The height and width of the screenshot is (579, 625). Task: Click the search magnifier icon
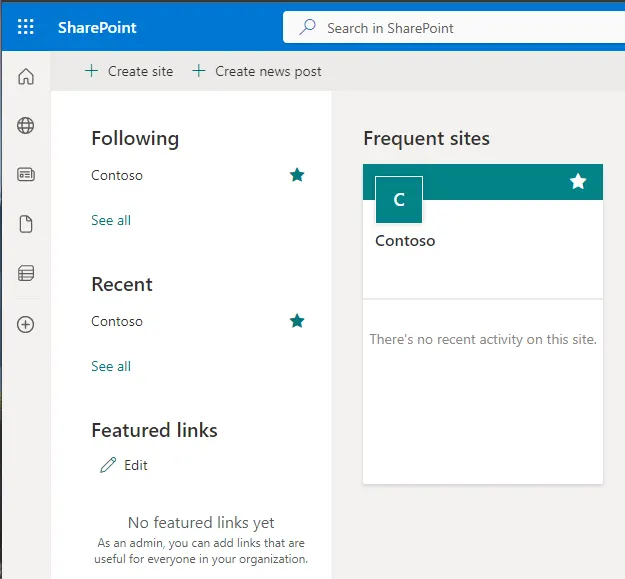pos(307,27)
